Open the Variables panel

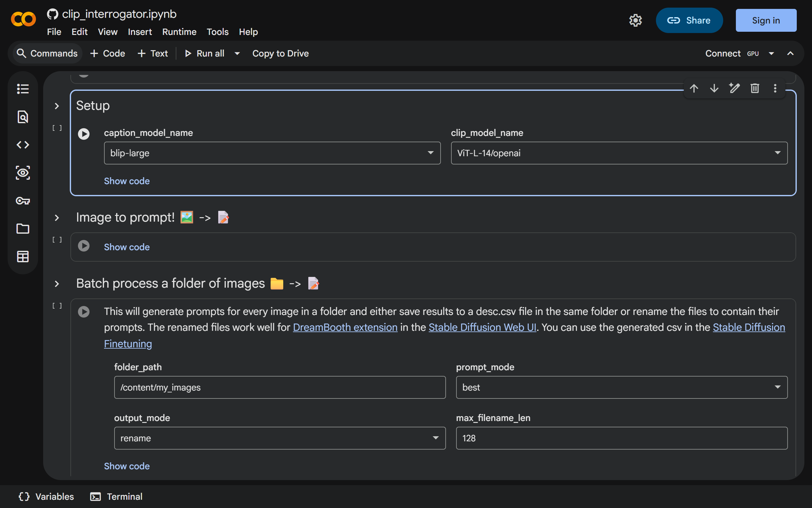click(46, 497)
